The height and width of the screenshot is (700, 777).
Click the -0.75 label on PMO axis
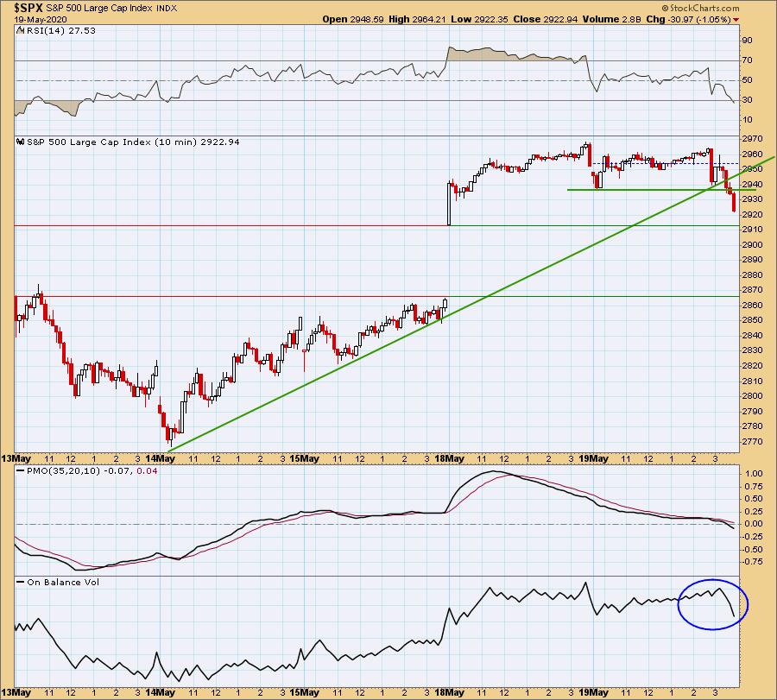coord(752,561)
